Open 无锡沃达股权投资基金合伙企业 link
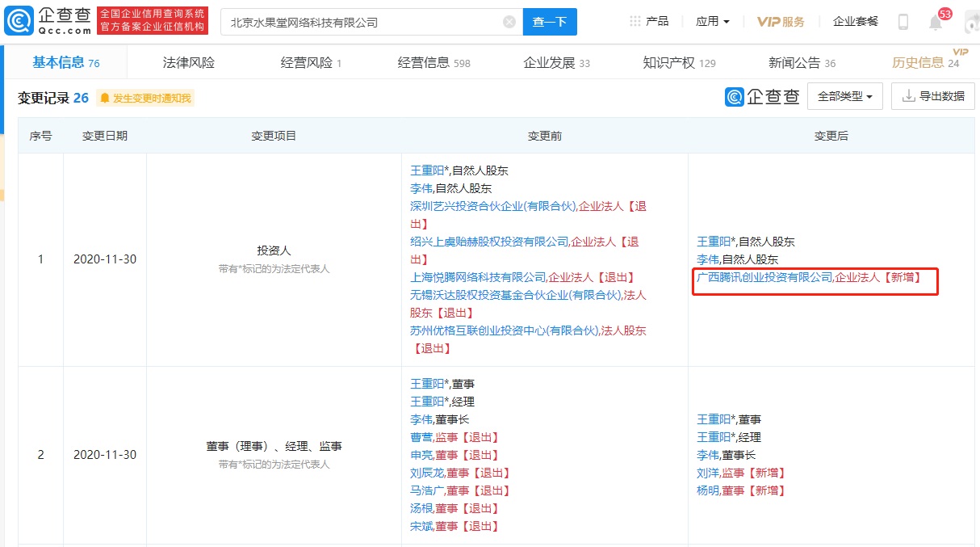This screenshot has width=980, height=547. tap(515, 295)
